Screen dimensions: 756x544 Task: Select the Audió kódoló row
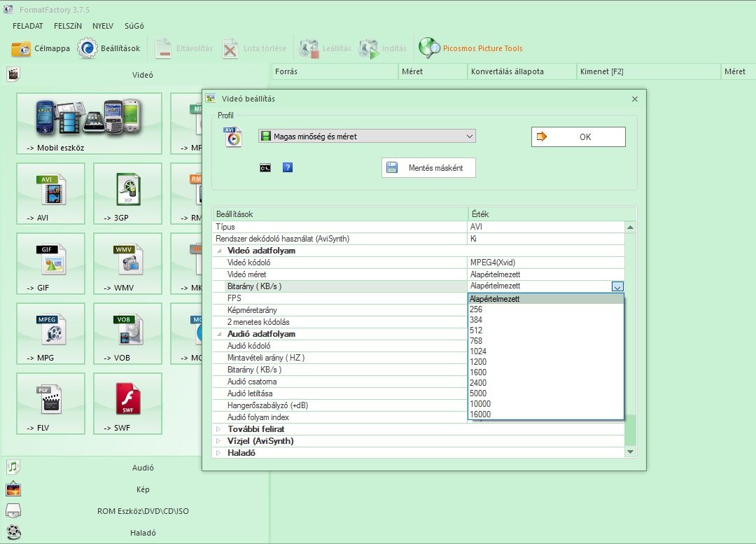(x=340, y=346)
